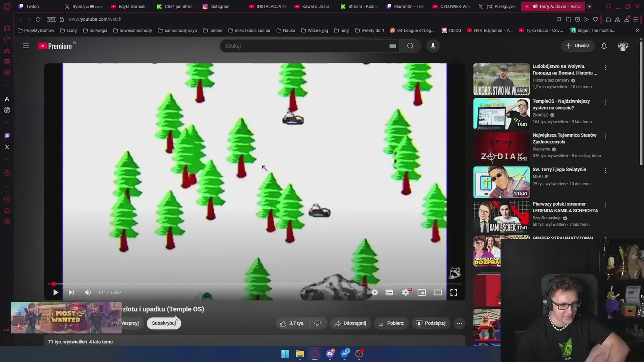Like the video (3,7 tys.)
The height and width of the screenshot is (362, 644).
pos(292,323)
